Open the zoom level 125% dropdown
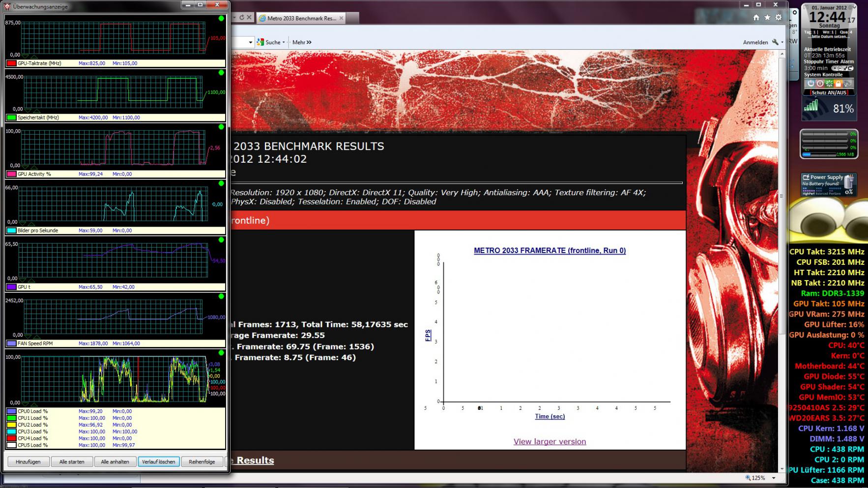Viewport: 868px width, 488px height. click(x=774, y=478)
